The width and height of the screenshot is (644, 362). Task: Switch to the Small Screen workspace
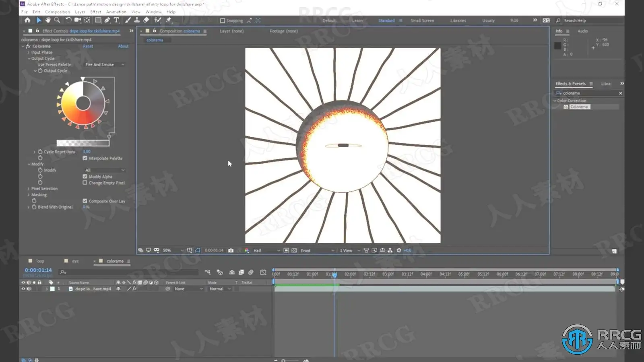422,21
